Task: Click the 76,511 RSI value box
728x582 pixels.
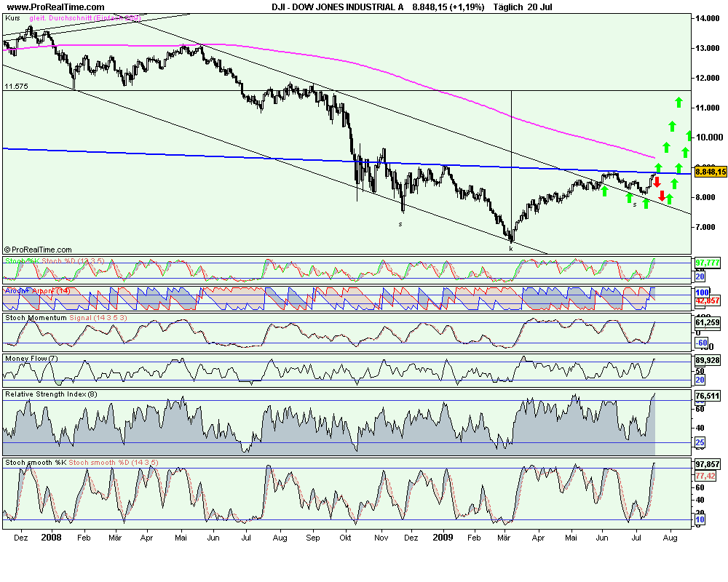Action: tap(708, 396)
